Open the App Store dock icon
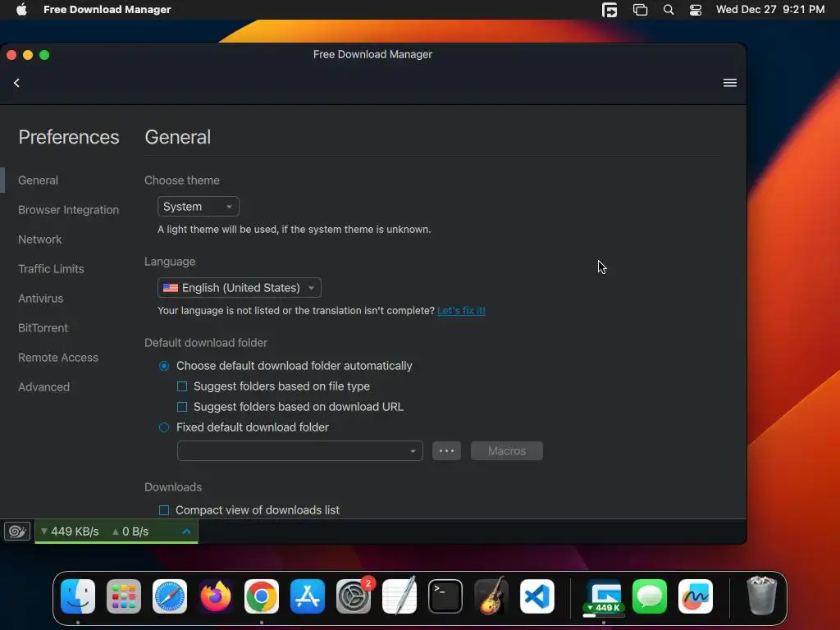Image resolution: width=840 pixels, height=630 pixels. click(308, 596)
